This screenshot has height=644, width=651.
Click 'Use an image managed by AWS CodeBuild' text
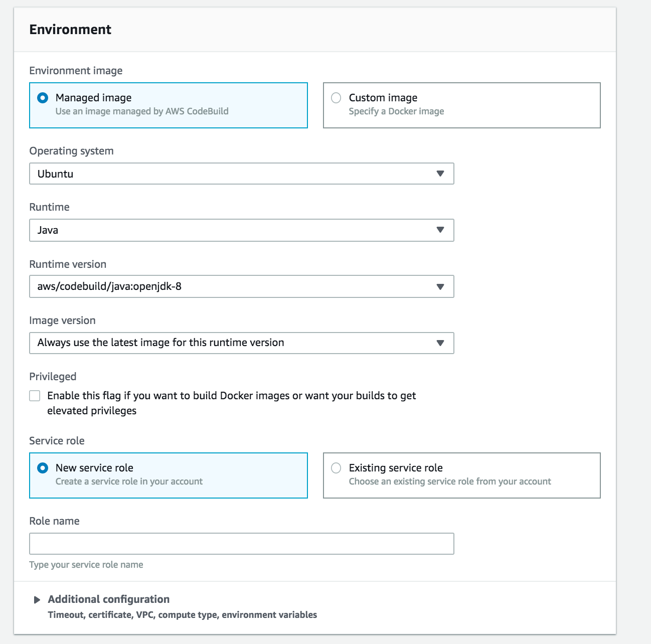click(142, 111)
